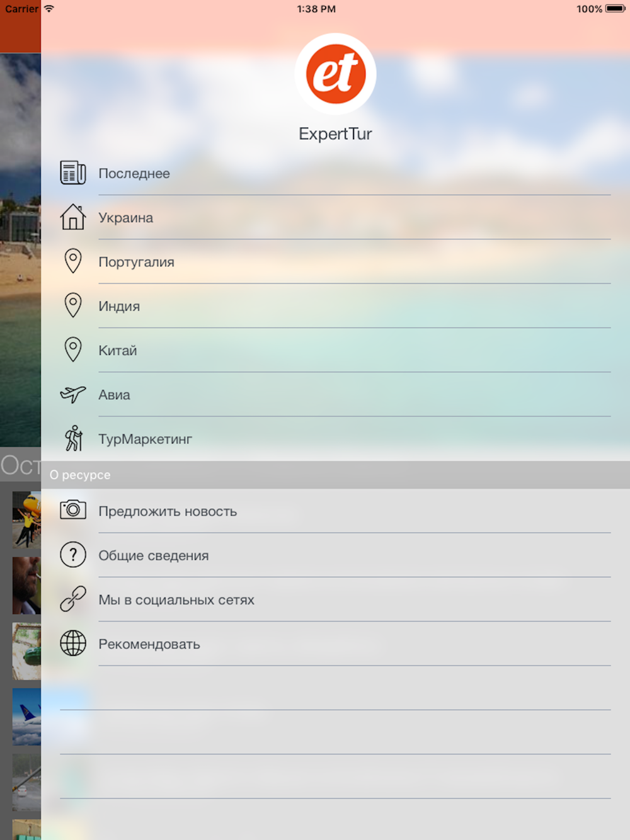Open the Последнее menu item
This screenshot has width=630, height=840.
(335, 173)
